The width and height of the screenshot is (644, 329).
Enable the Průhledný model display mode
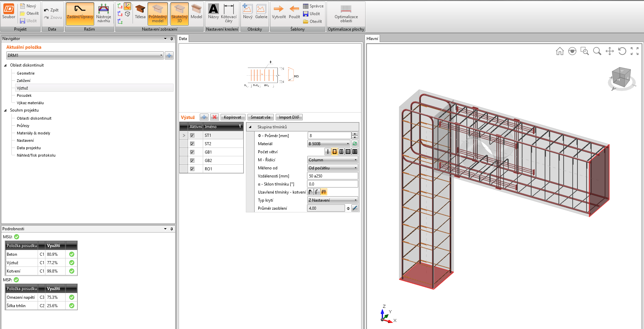point(157,14)
